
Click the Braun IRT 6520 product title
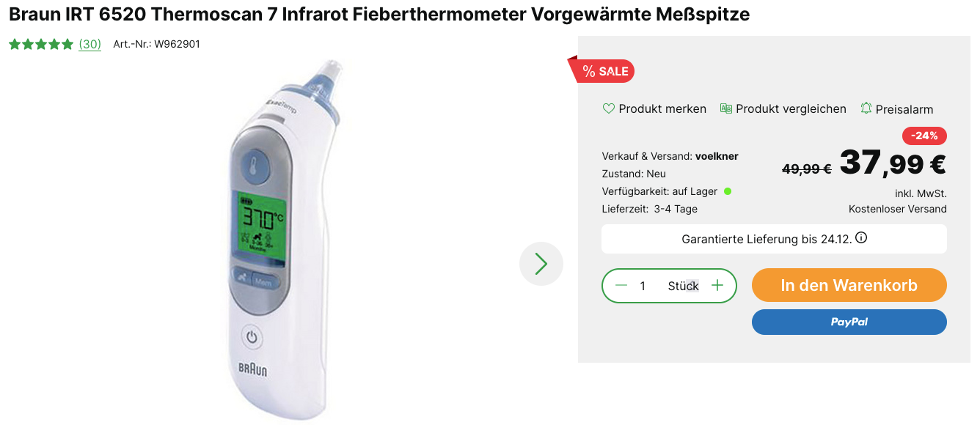coord(379,14)
